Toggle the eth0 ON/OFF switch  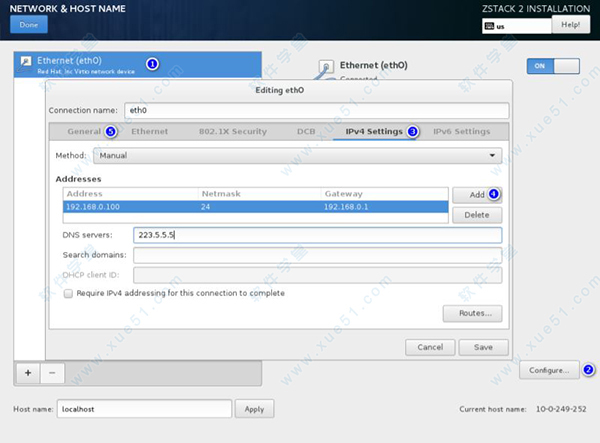tap(552, 65)
